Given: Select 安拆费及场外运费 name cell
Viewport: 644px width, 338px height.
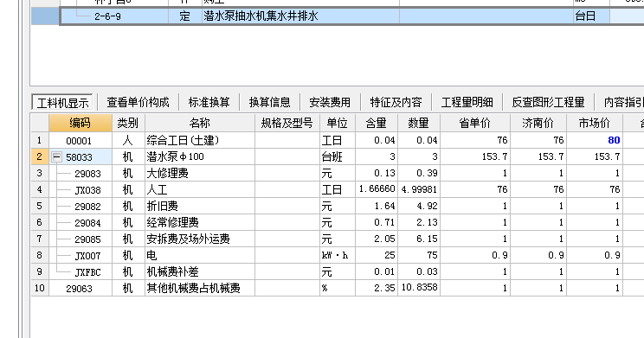Looking at the screenshot, I should point(200,239).
